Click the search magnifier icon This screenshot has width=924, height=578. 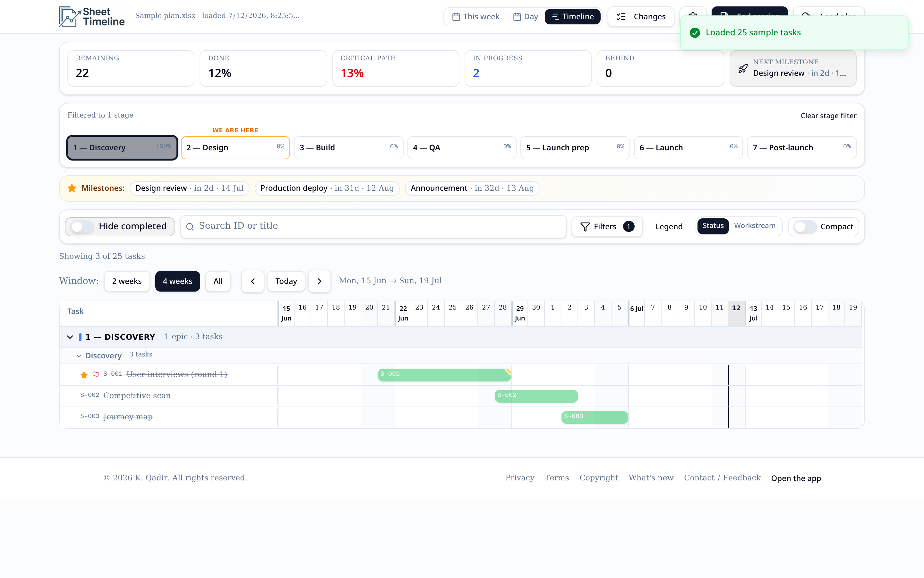click(x=190, y=227)
